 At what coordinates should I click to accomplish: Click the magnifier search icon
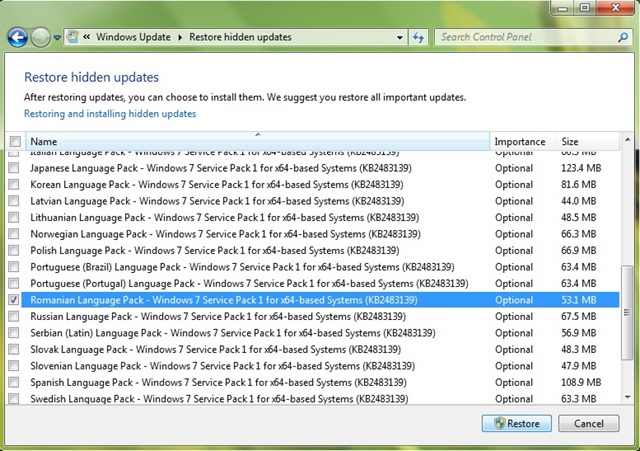623,38
